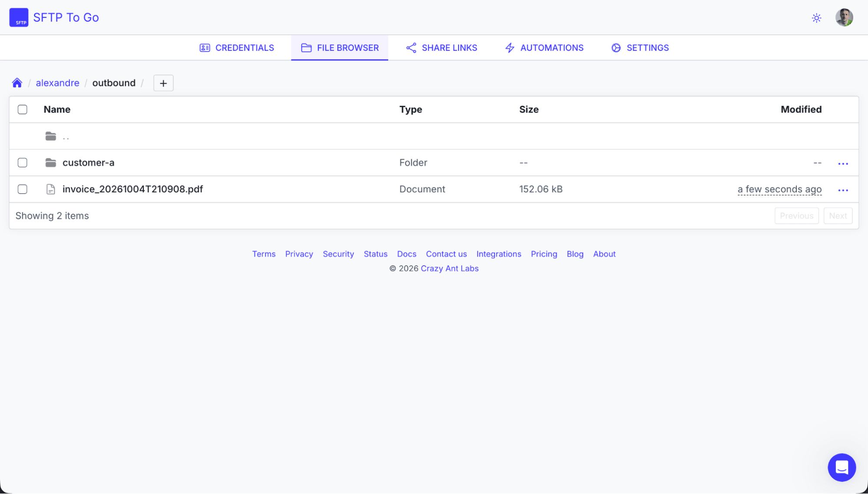Open the user profile avatar

coord(844,17)
